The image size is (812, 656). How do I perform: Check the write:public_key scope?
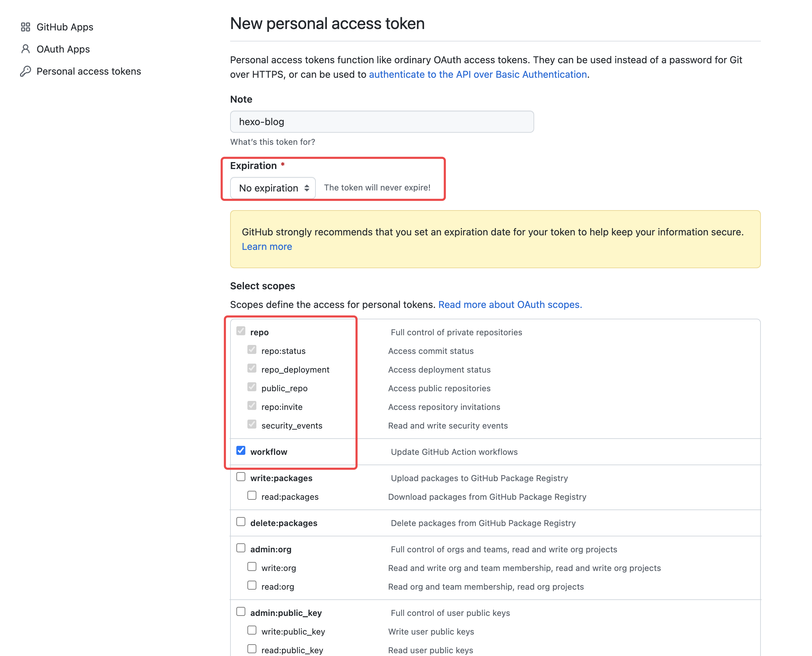[252, 630]
